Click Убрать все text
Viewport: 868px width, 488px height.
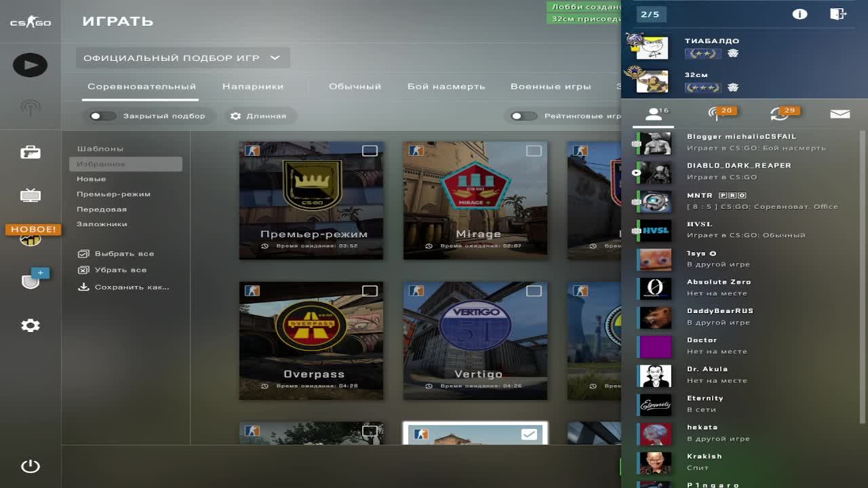point(121,270)
